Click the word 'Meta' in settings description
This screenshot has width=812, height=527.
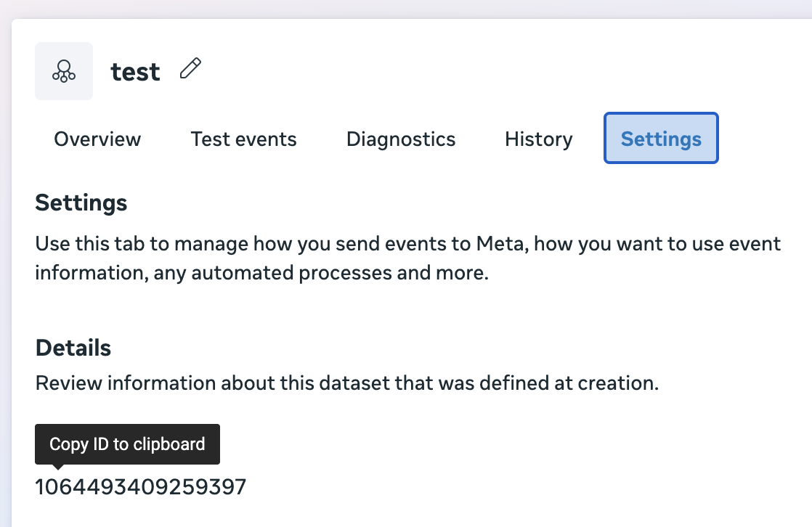pyautogui.click(x=500, y=243)
